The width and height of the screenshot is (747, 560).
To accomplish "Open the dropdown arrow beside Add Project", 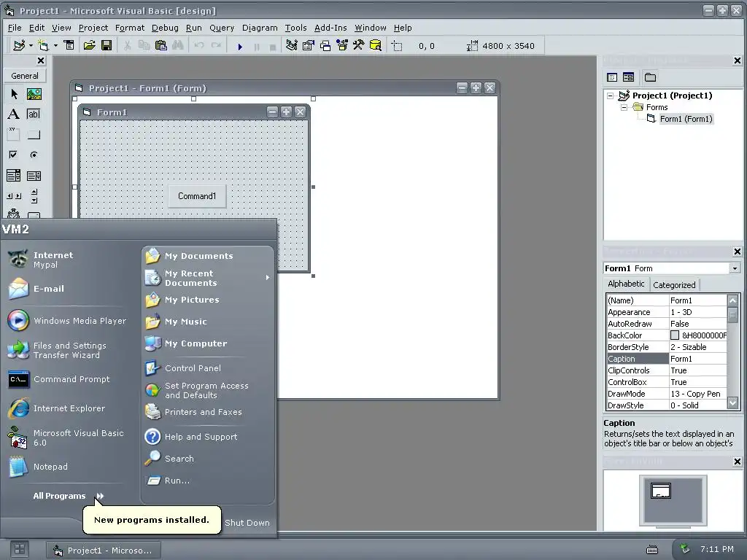I will (31, 46).
